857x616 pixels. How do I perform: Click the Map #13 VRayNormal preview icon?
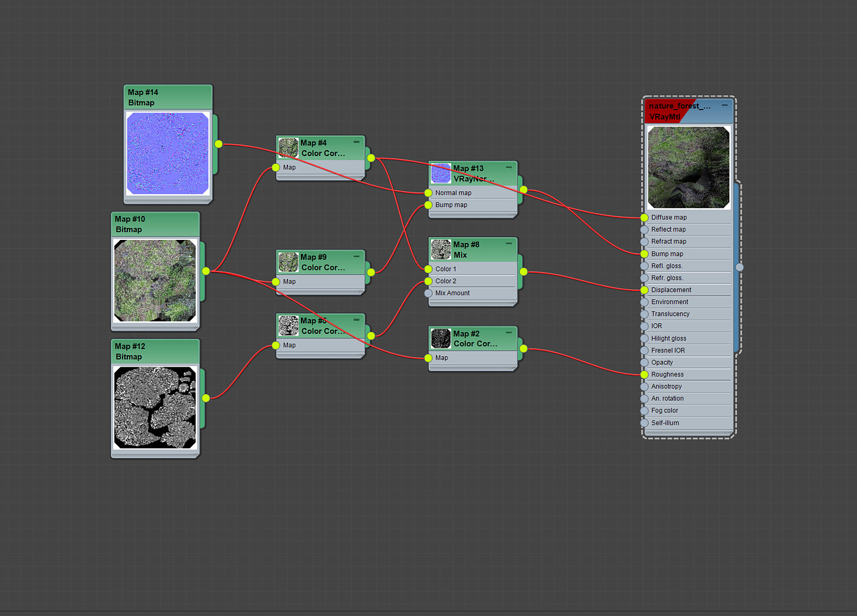coord(441,174)
